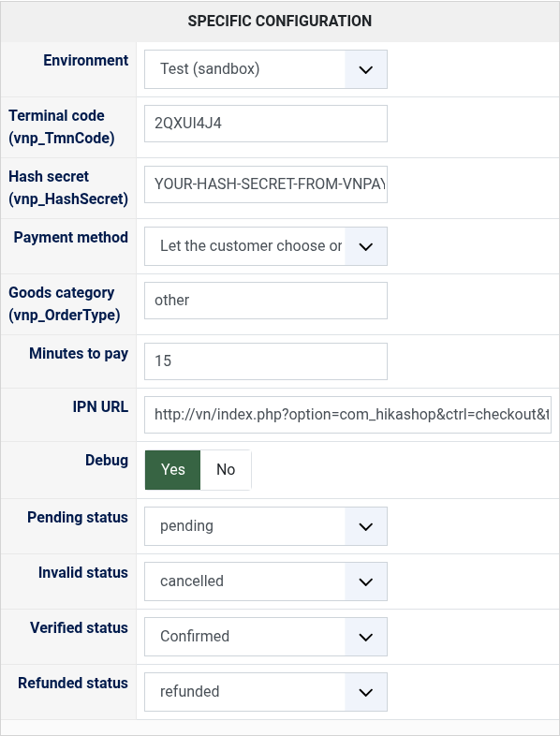Click the Refunded status label

point(73,683)
